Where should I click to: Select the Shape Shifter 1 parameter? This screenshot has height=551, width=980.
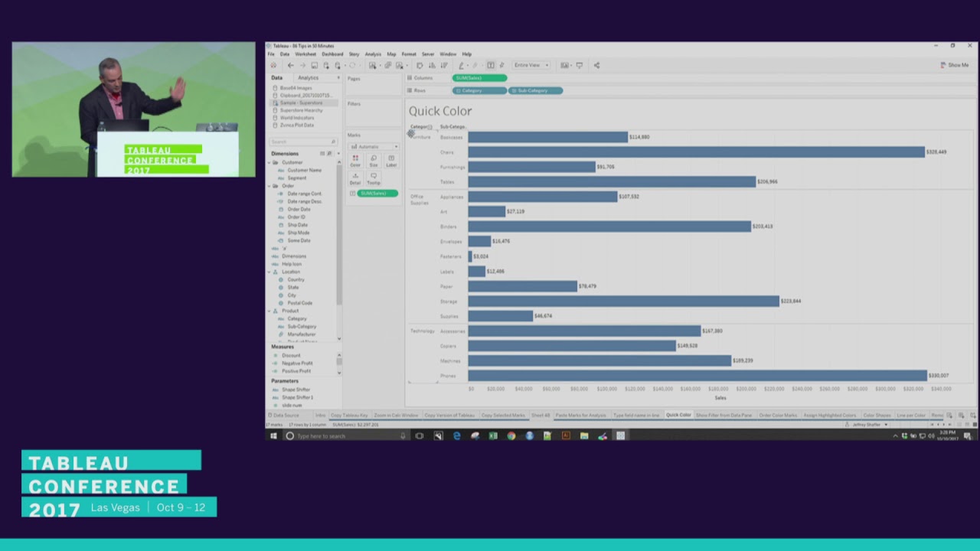pos(297,397)
